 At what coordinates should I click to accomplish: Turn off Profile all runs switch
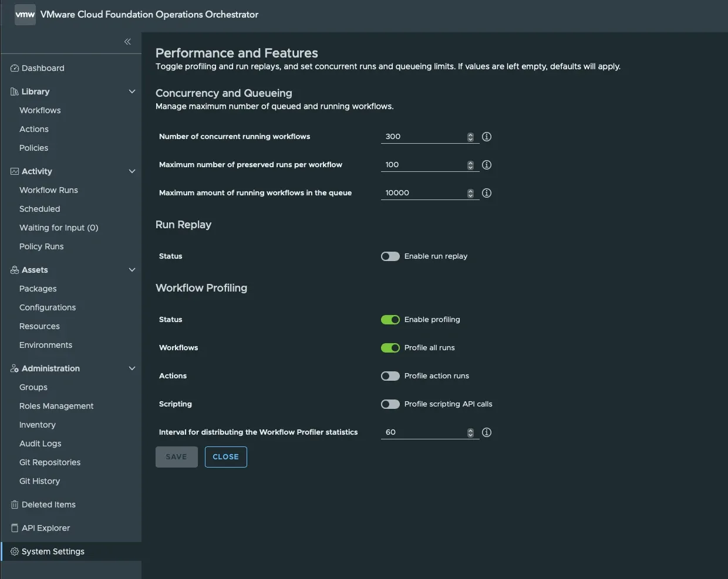tap(390, 348)
